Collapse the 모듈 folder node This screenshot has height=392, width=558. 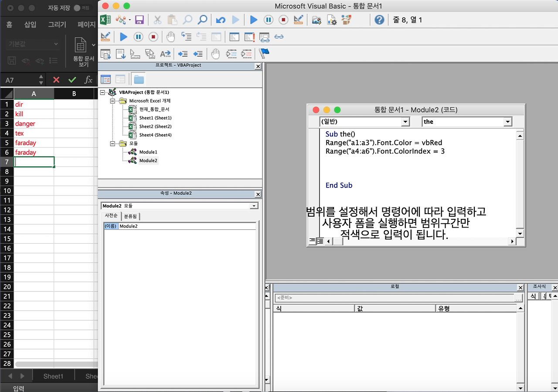point(112,143)
